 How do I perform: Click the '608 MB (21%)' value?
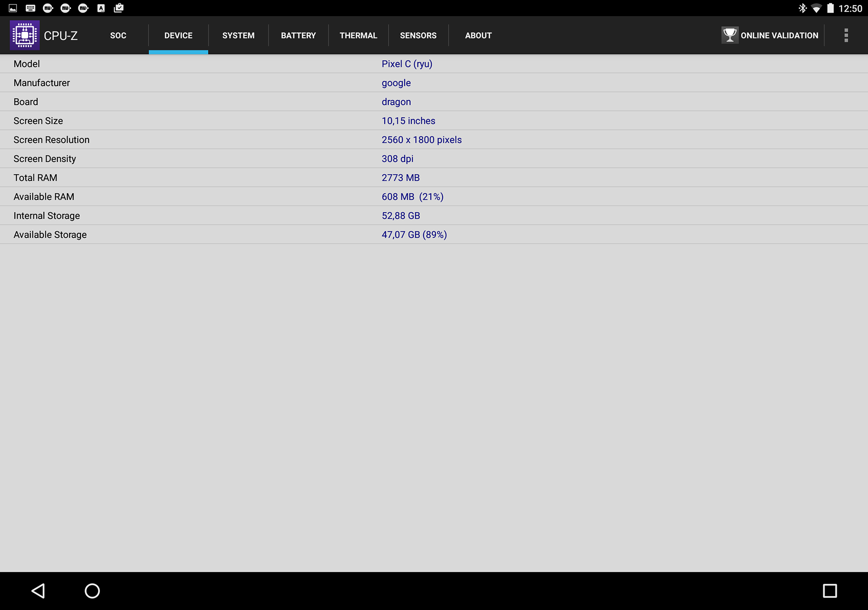(412, 197)
